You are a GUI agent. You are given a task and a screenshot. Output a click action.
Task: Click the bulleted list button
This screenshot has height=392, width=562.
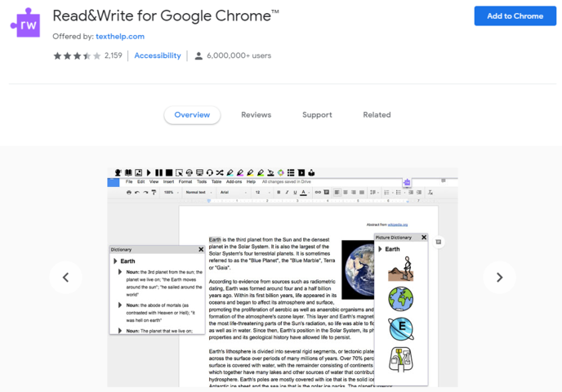(399, 193)
